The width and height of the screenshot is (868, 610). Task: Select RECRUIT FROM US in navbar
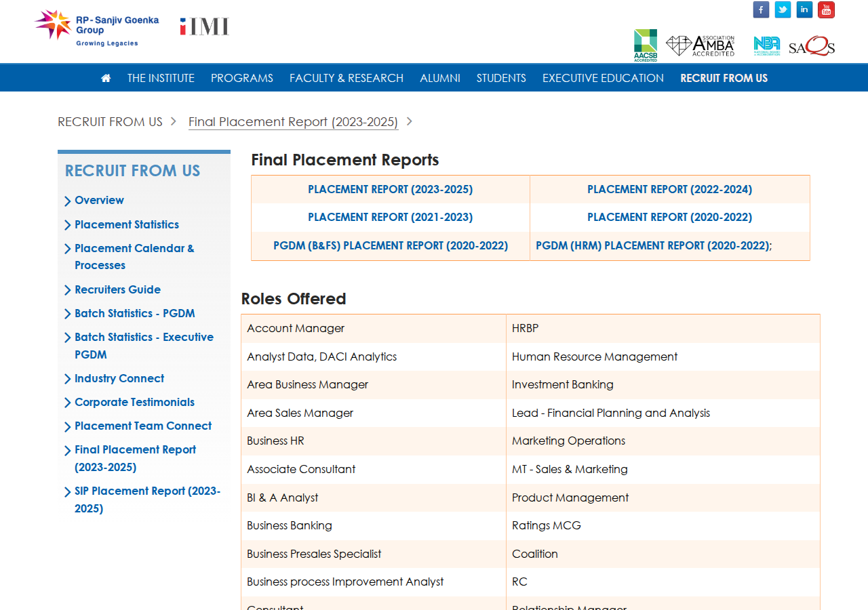[724, 78]
